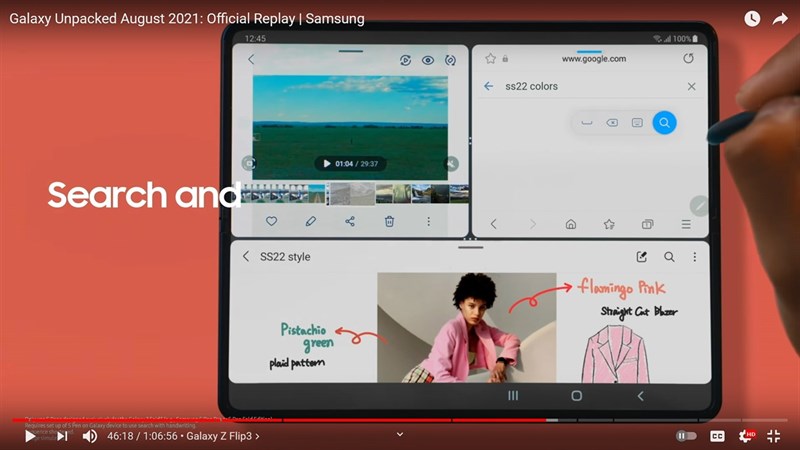This screenshot has height=450, width=800.
Task: Open browser bookmarks star
Action: [x=609, y=224]
